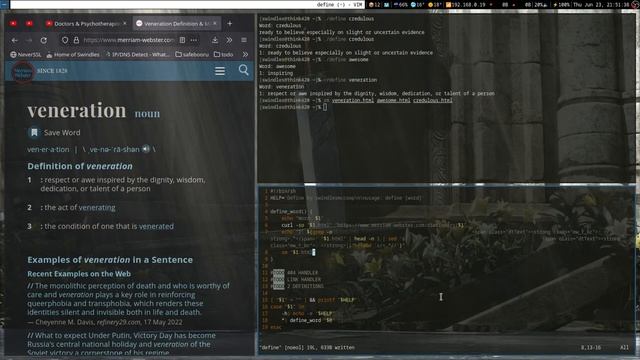
Task: Click the terminal command prompt cursor line
Action: [x=293, y=107]
